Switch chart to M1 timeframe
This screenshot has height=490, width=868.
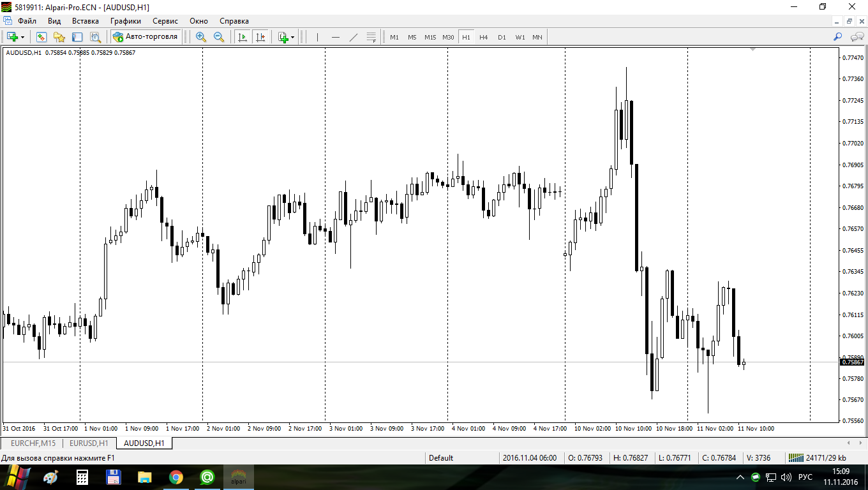pos(394,37)
